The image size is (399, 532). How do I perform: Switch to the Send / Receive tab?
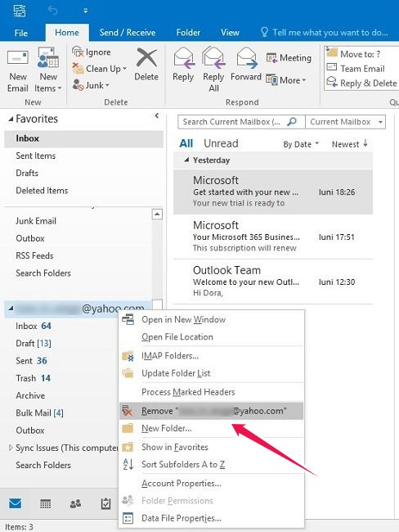pos(128,32)
